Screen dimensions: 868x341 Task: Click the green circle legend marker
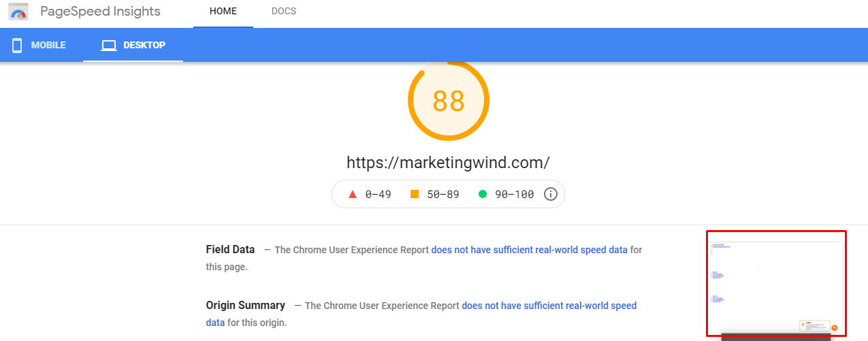483,195
